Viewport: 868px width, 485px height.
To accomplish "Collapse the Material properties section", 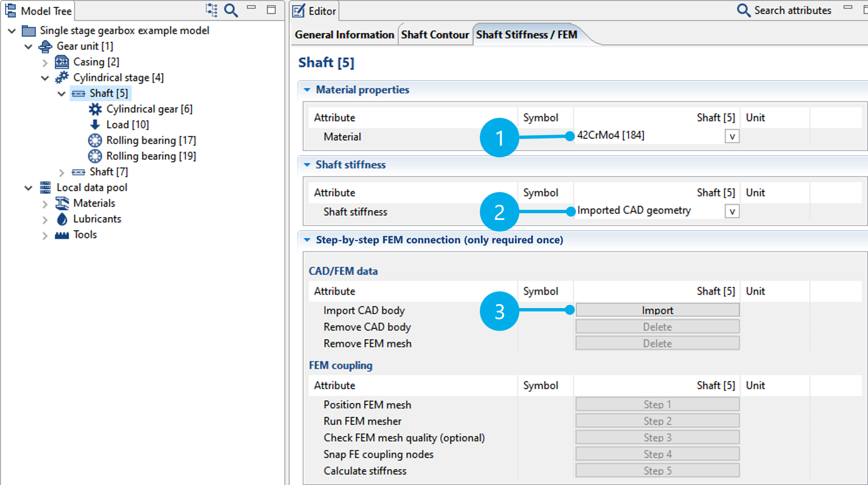I will (307, 89).
